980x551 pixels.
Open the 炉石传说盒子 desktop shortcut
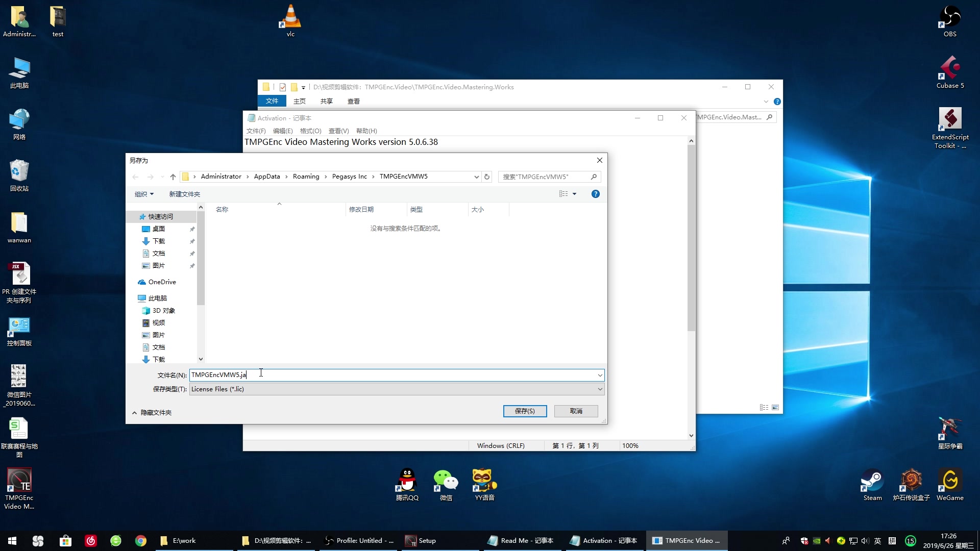(911, 485)
